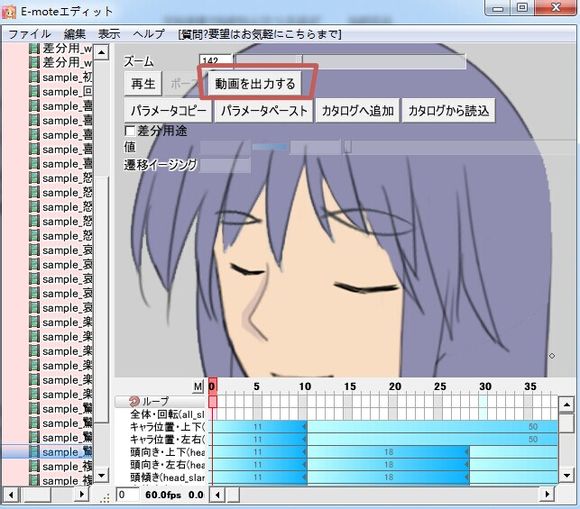The image size is (580, 509).
Task: Select the キャラ位置・左右 track label
Action: tap(167, 439)
